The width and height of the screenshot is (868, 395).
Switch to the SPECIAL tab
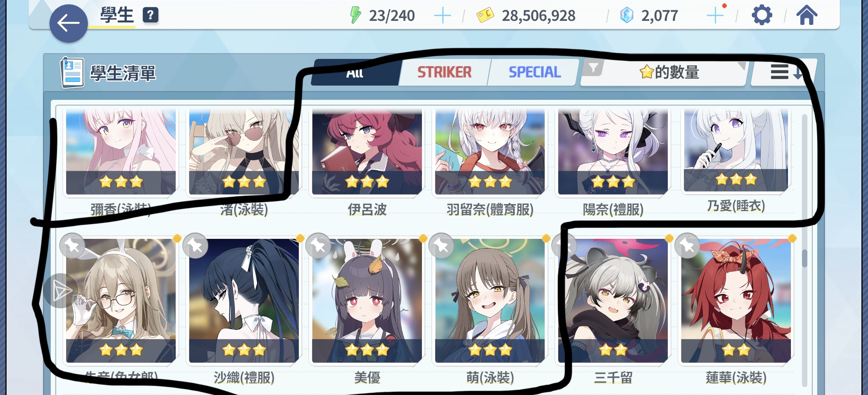pos(534,72)
